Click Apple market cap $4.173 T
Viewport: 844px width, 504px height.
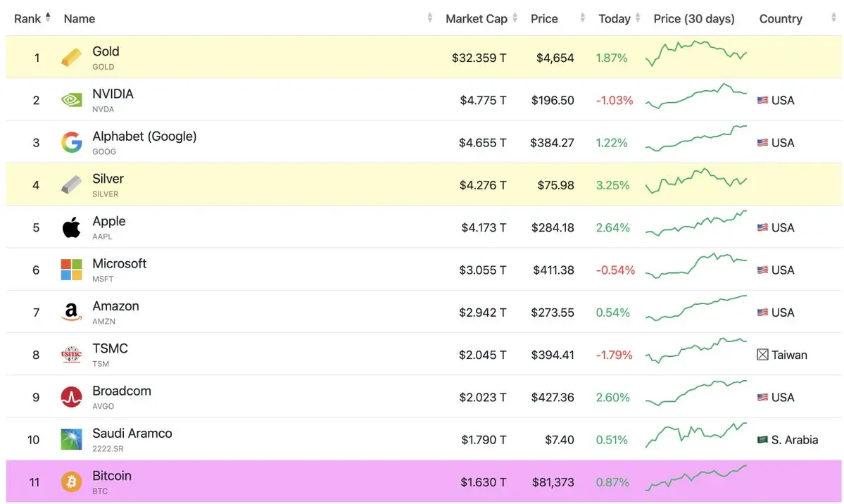(x=484, y=228)
